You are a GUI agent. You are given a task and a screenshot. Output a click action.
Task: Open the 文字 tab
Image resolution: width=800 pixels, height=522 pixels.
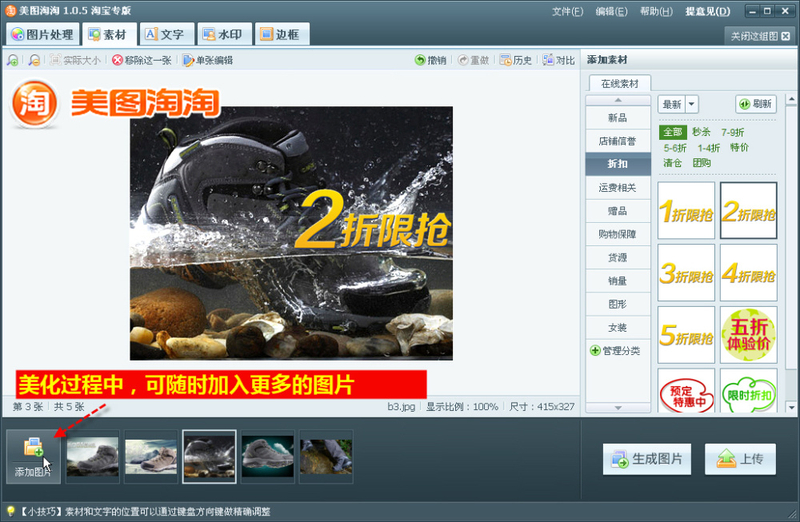(165, 35)
